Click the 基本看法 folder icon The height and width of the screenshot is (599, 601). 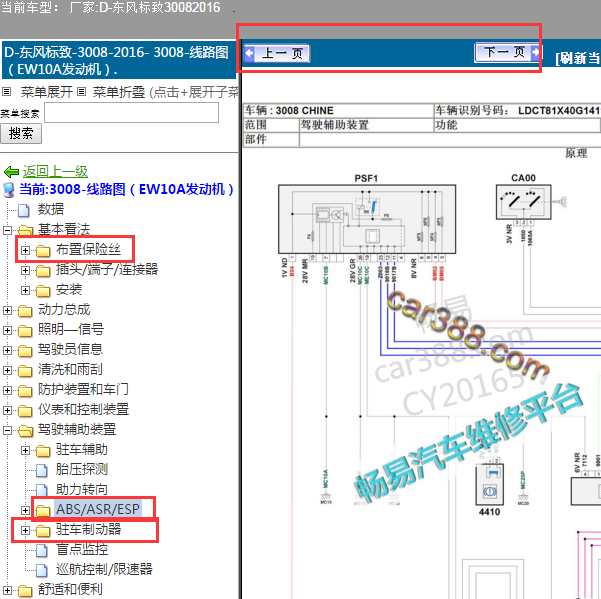coord(25,230)
